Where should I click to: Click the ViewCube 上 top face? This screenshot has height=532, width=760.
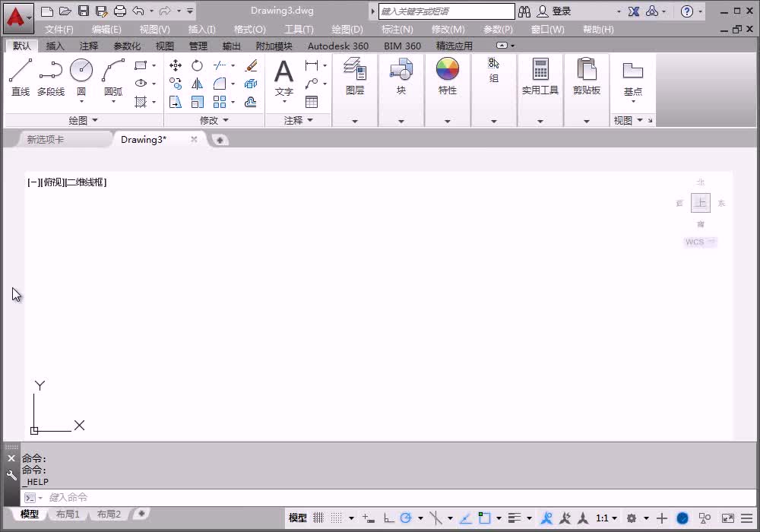tap(701, 203)
